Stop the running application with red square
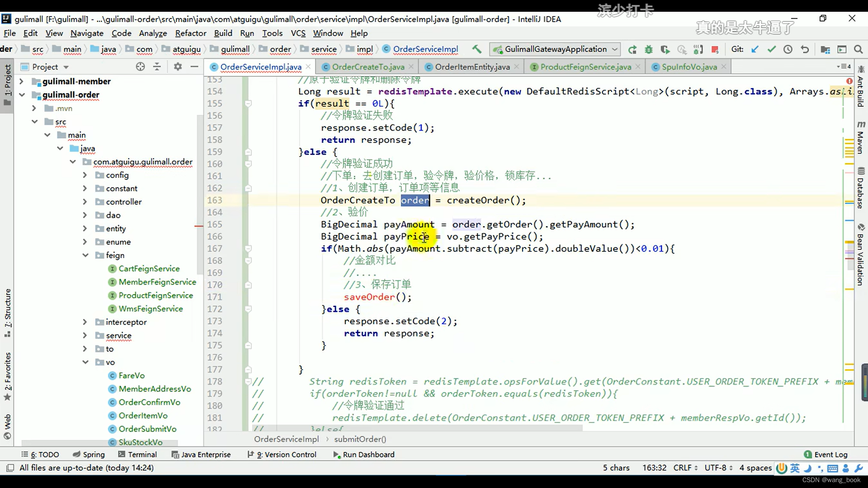Screen dimensions: 868x488 point(715,49)
